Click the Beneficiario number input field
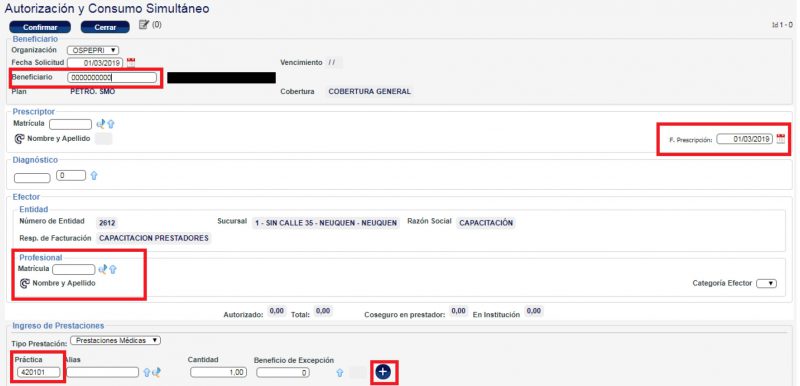800x386 pixels. (112, 78)
